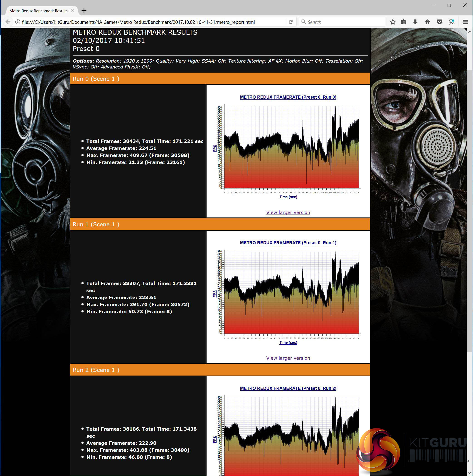Click View larger version link for Run 0

coord(288,212)
